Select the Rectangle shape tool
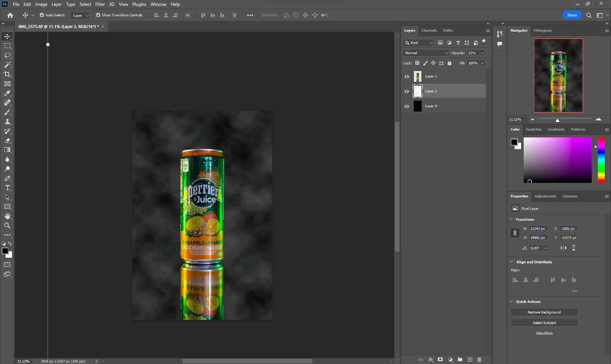The width and height of the screenshot is (611, 364). (x=7, y=207)
